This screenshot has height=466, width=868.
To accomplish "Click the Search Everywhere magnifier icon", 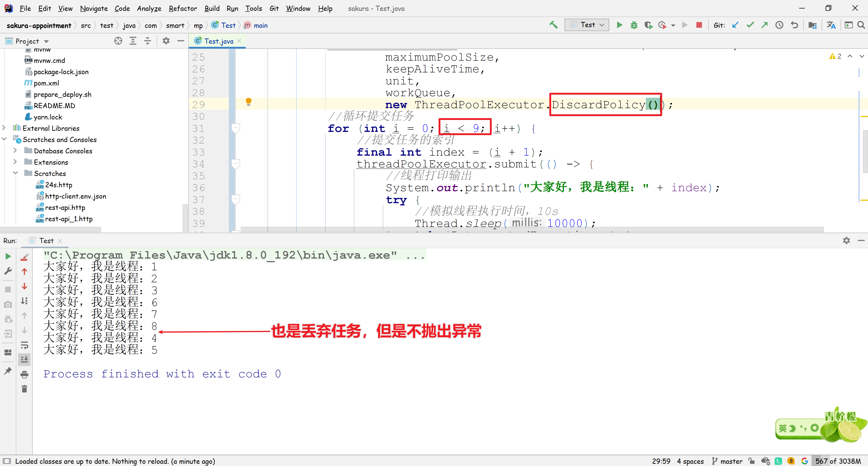I will tap(861, 25).
